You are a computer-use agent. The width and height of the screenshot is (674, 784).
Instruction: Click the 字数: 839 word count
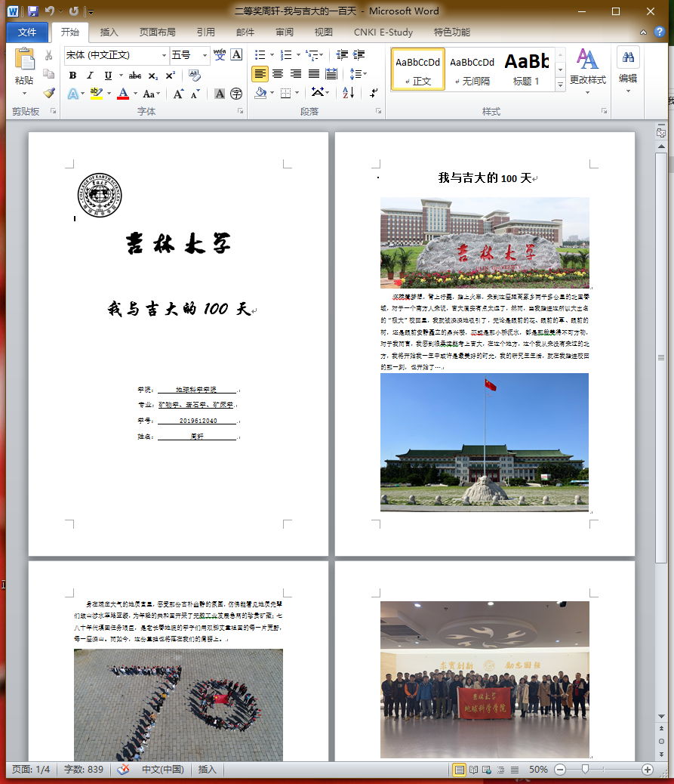coord(84,770)
